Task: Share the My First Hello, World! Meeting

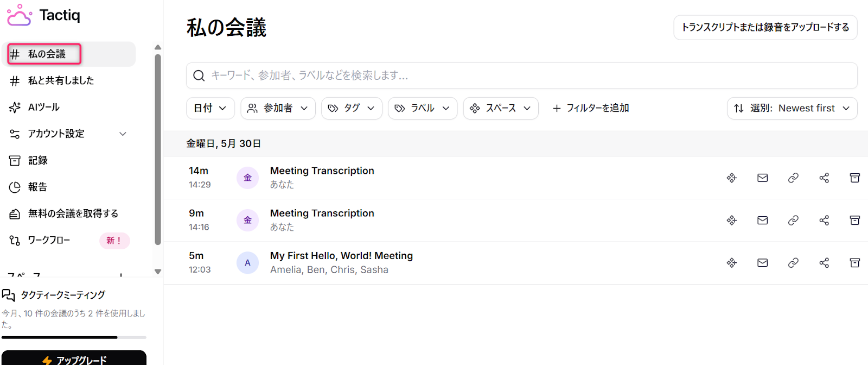Action: click(x=824, y=263)
